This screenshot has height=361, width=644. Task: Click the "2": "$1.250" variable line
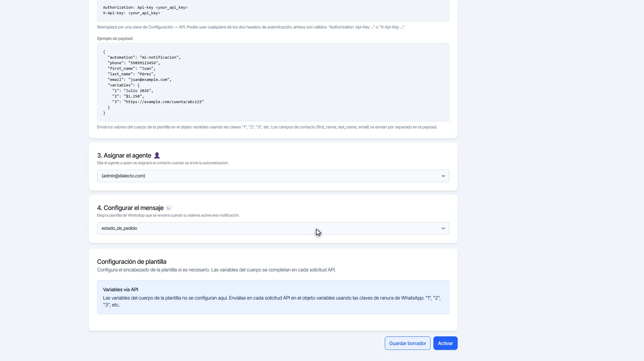(x=128, y=96)
